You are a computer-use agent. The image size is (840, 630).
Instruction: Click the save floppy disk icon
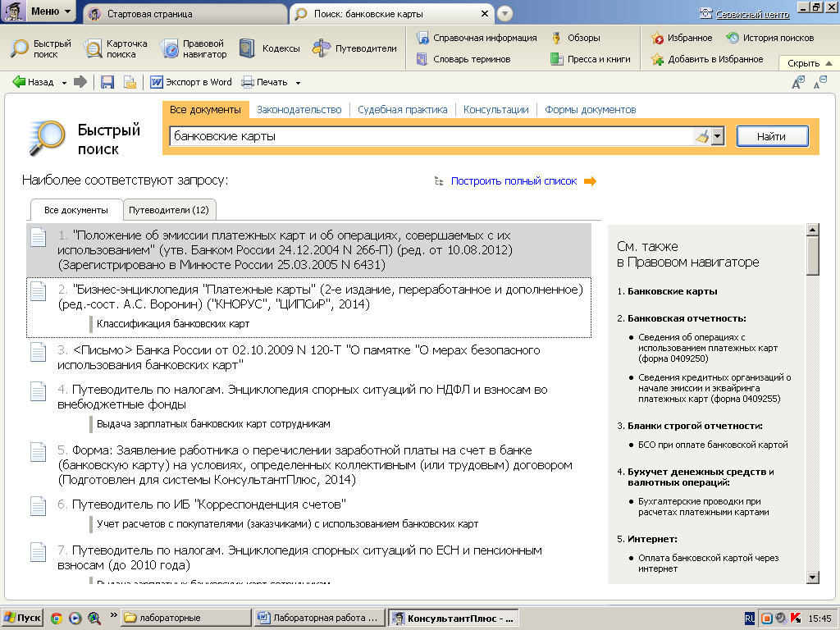107,82
